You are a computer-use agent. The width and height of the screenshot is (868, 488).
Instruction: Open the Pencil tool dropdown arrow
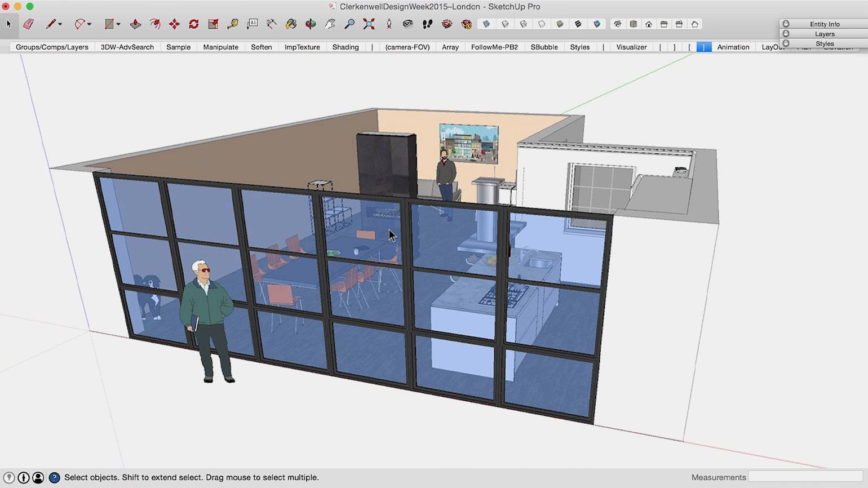[60, 24]
